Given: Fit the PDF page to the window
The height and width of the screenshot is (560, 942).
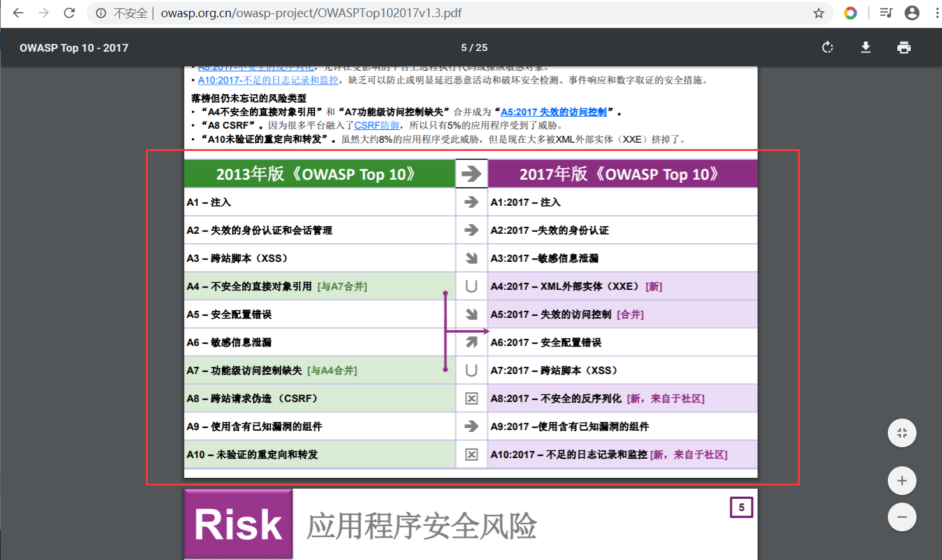Looking at the screenshot, I should [x=902, y=433].
